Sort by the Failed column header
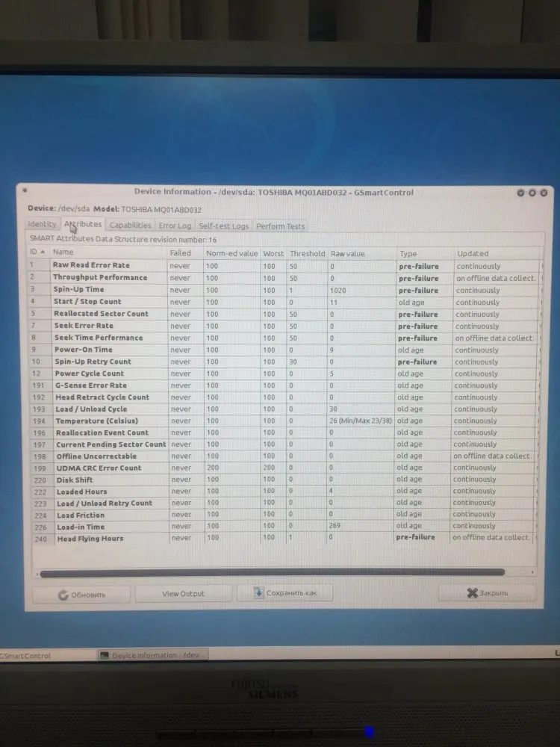The height and width of the screenshot is (747, 560). 185,253
